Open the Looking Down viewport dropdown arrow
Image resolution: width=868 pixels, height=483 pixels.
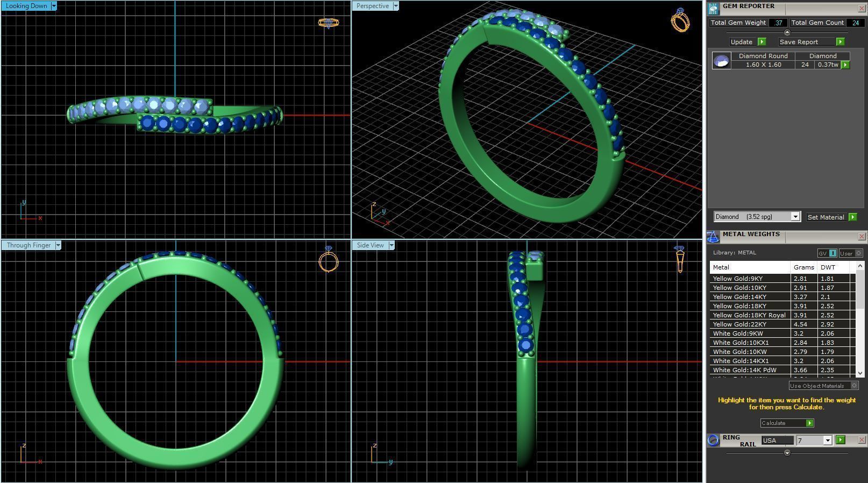(x=54, y=6)
